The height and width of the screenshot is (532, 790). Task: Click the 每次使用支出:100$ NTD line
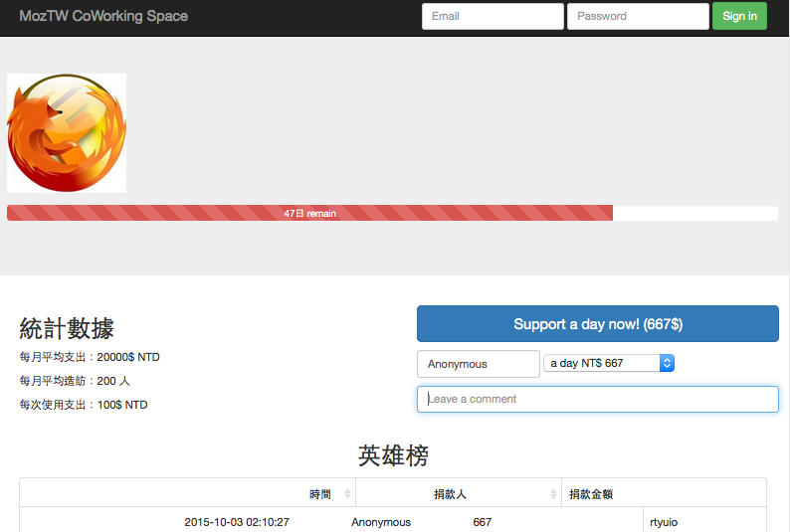point(84,405)
